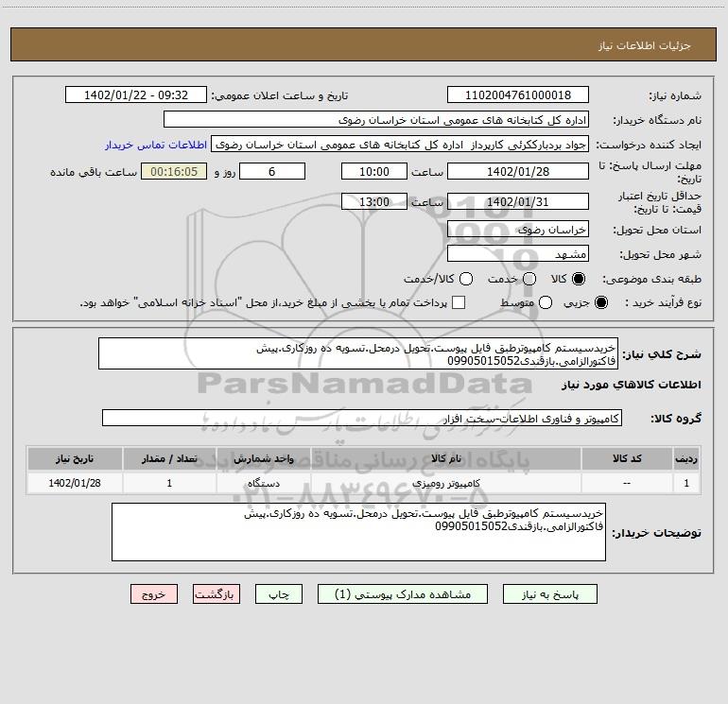Click the remaining days field showing 6
Screen dimensions: 728x704
click(x=272, y=172)
